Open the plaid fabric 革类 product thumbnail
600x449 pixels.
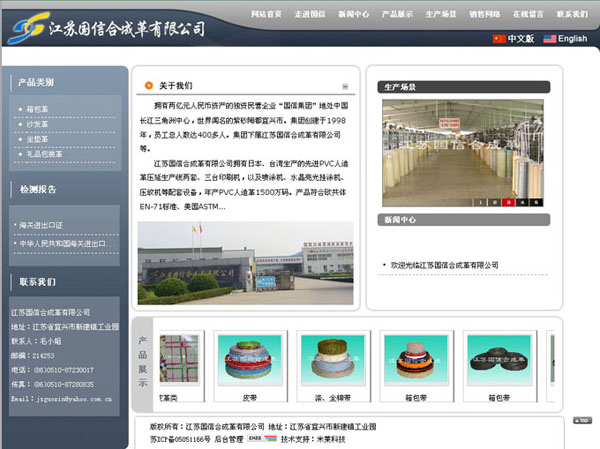pos(179,359)
